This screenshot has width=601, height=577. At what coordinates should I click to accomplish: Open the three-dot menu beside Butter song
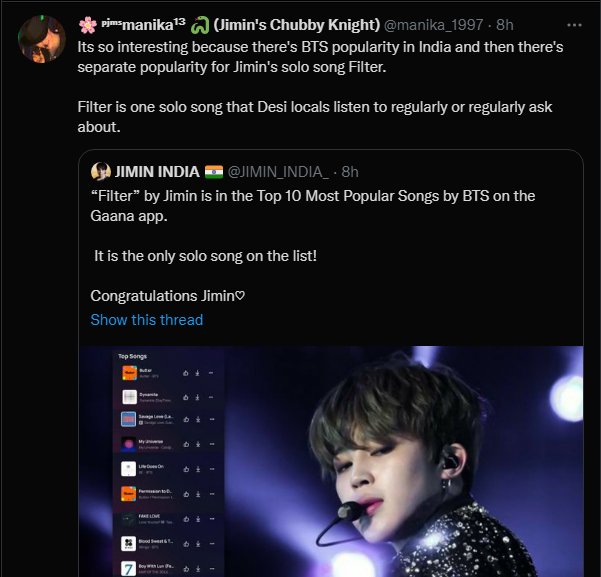click(x=211, y=373)
